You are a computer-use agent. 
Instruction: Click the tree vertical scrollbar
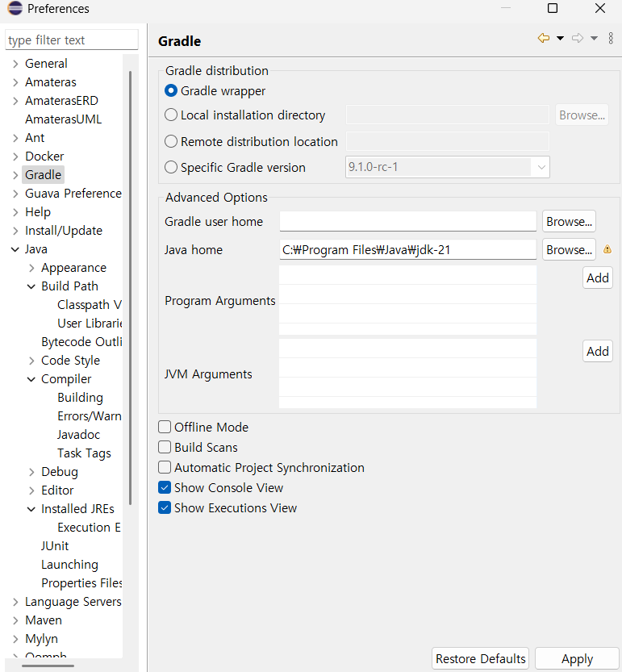(x=131, y=288)
